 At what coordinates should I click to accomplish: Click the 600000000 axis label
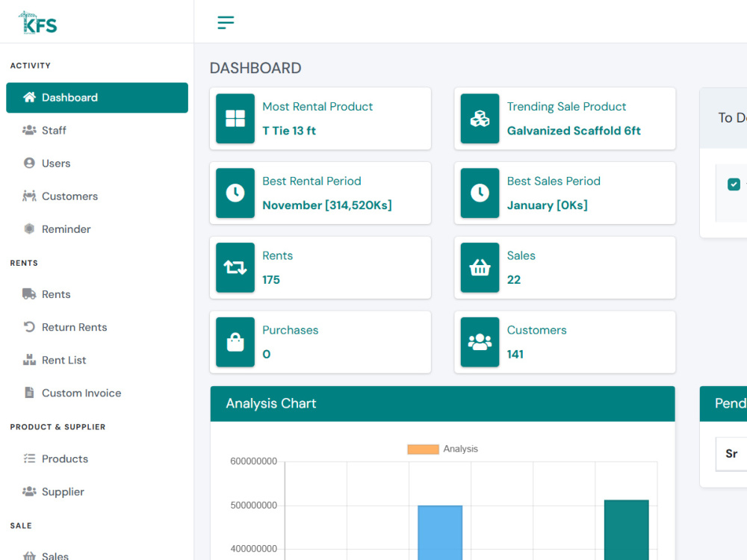253,461
